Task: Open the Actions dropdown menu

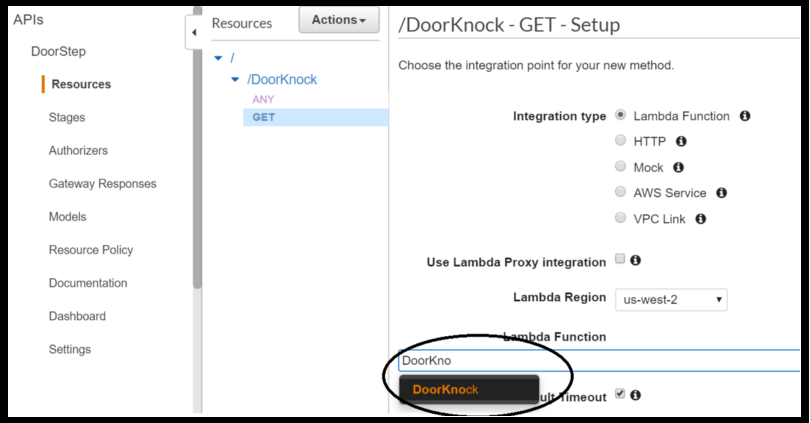Action: [338, 20]
